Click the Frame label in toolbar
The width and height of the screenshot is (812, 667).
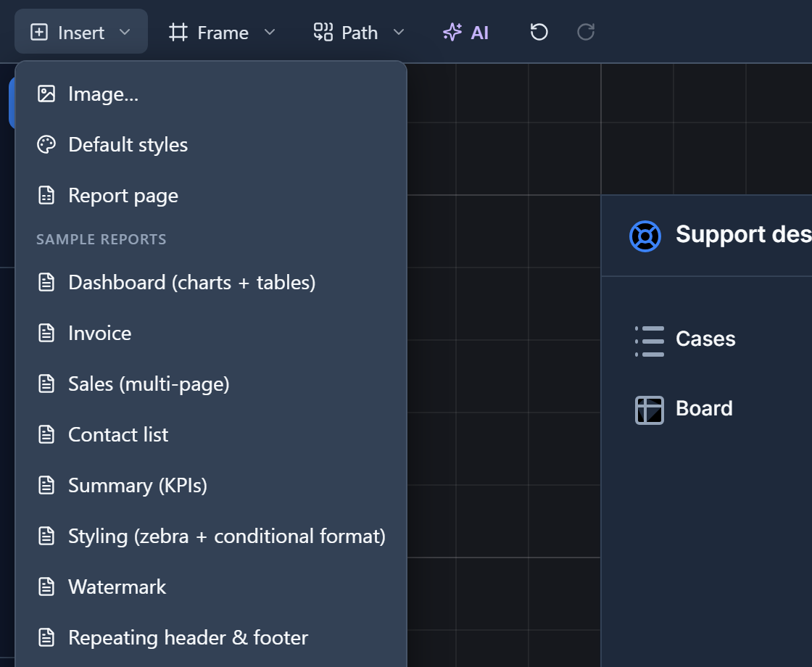(x=223, y=33)
